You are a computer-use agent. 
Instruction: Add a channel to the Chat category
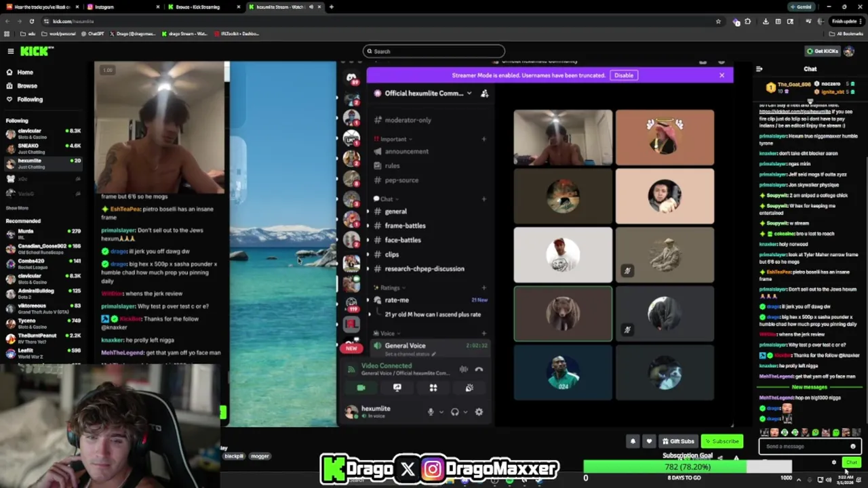coord(484,199)
